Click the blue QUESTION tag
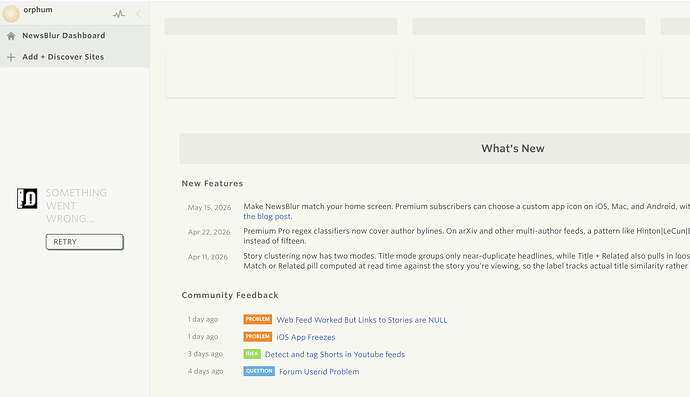This screenshot has height=397, width=690. tap(259, 371)
